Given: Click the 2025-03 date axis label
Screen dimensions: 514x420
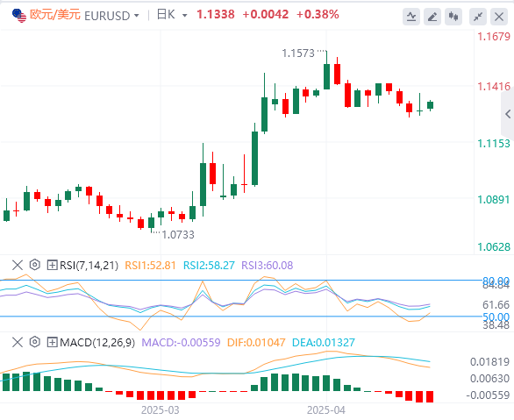Looking at the screenshot, I should click(161, 410).
